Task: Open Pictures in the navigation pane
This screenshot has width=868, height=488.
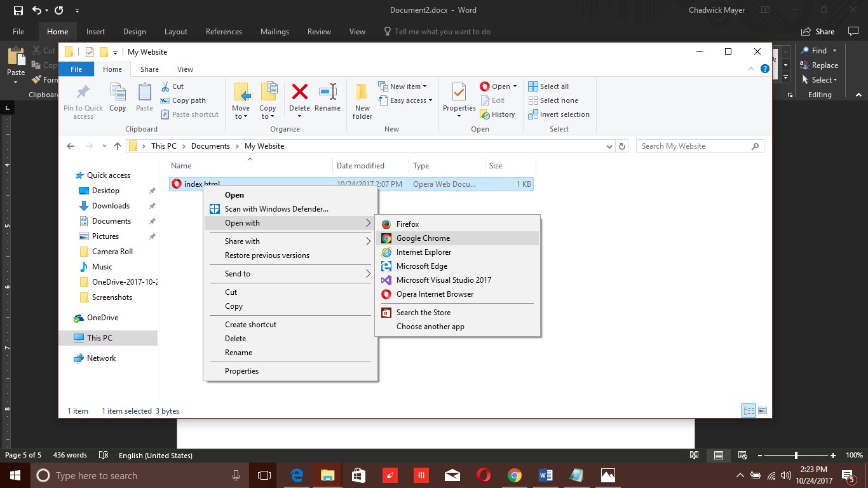Action: pos(105,236)
